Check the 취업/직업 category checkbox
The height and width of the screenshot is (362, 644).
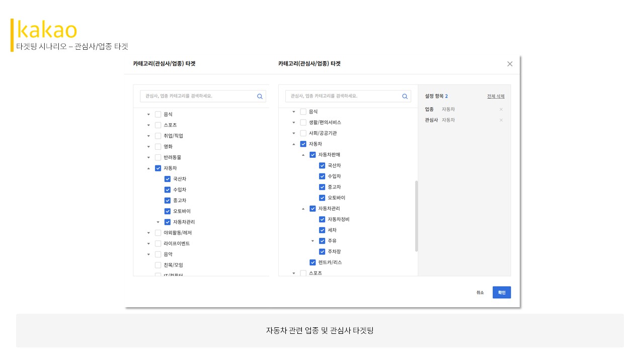[158, 136]
